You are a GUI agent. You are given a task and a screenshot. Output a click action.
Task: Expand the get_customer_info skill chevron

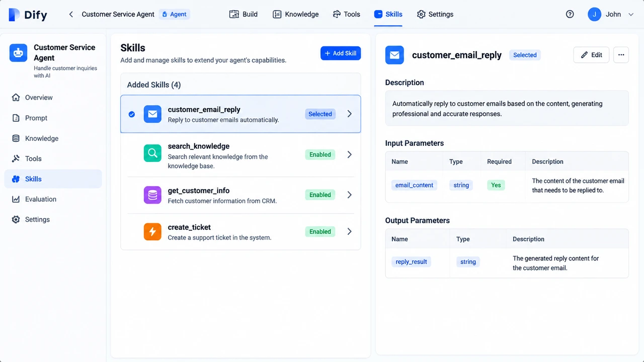(350, 195)
